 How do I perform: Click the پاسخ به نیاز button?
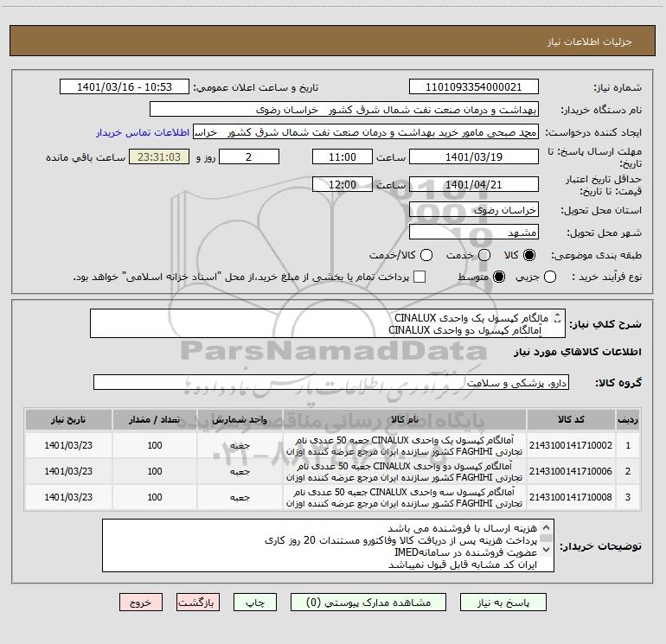tap(503, 603)
